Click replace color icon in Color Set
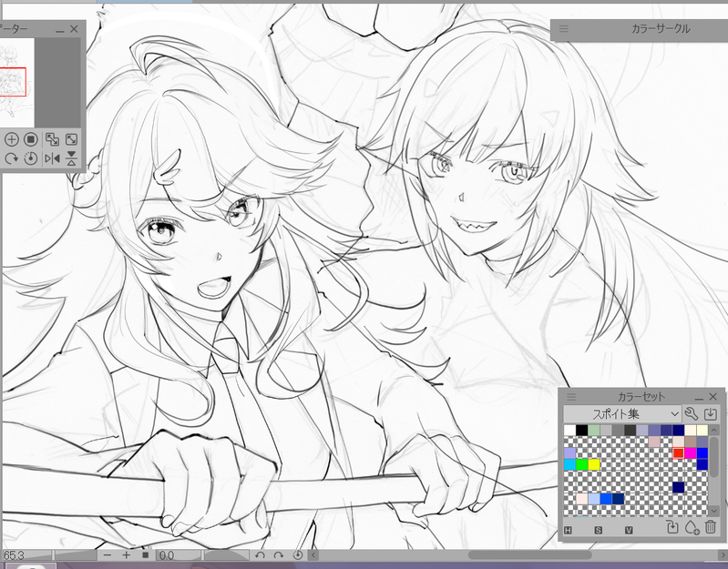The image size is (728, 569). point(672,527)
